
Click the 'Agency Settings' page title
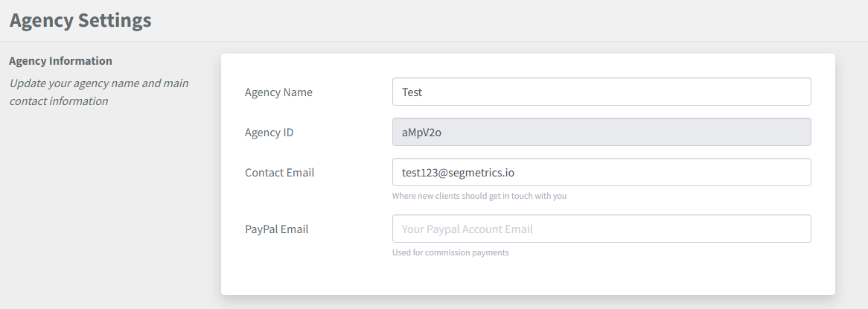pyautogui.click(x=80, y=20)
